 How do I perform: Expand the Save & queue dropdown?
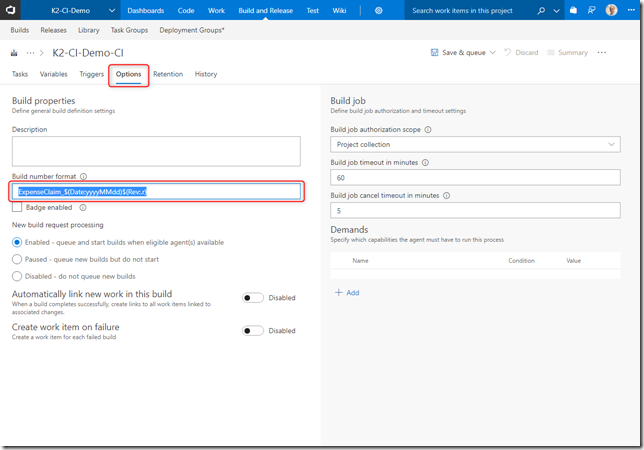tap(491, 52)
